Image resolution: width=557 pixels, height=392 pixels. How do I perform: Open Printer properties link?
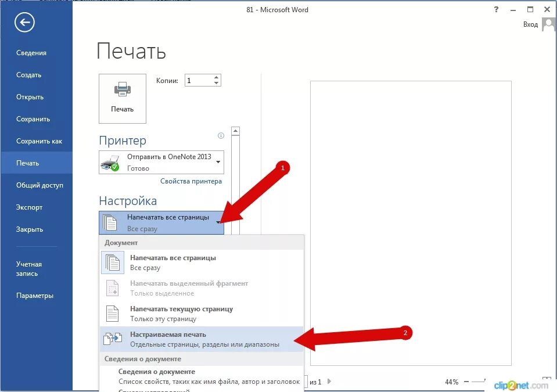[x=191, y=181]
